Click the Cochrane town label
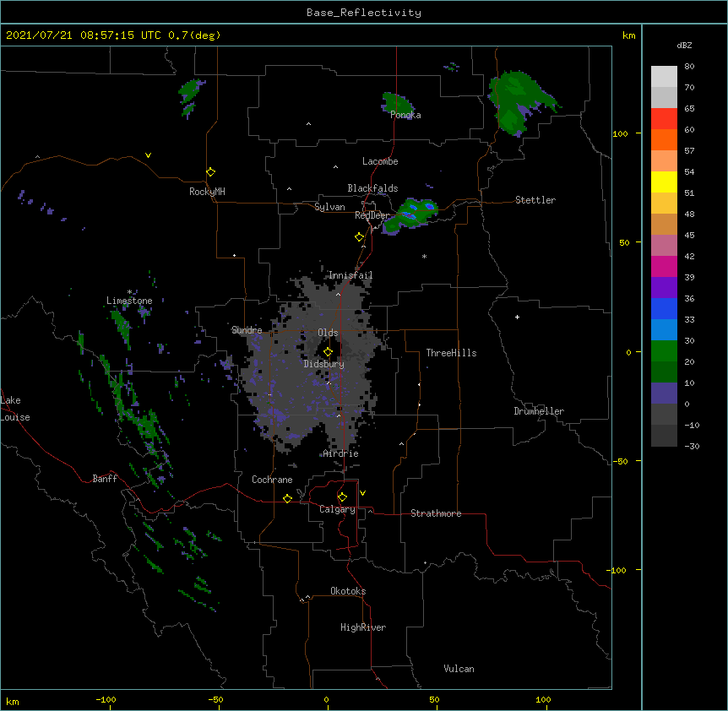728x711 pixels. click(272, 480)
